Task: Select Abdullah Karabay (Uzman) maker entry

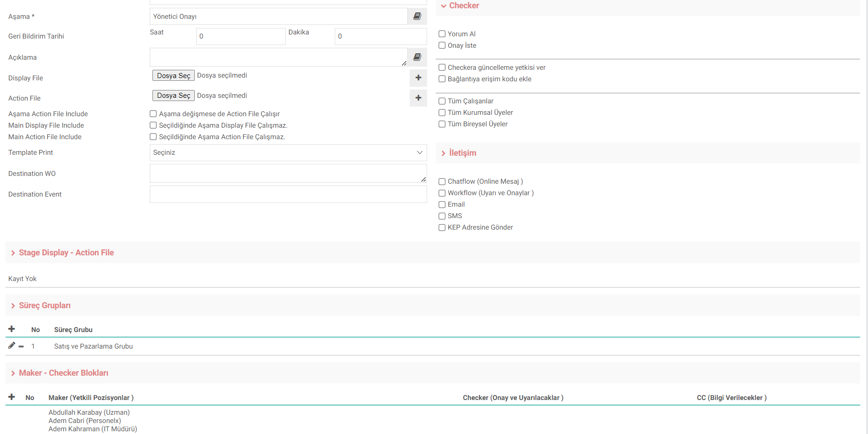Action: coord(89,412)
